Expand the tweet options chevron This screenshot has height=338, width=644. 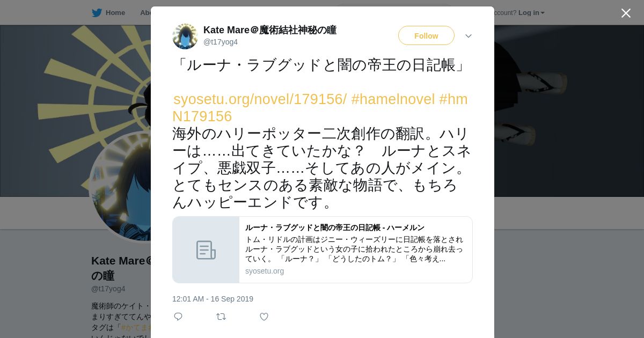click(469, 36)
